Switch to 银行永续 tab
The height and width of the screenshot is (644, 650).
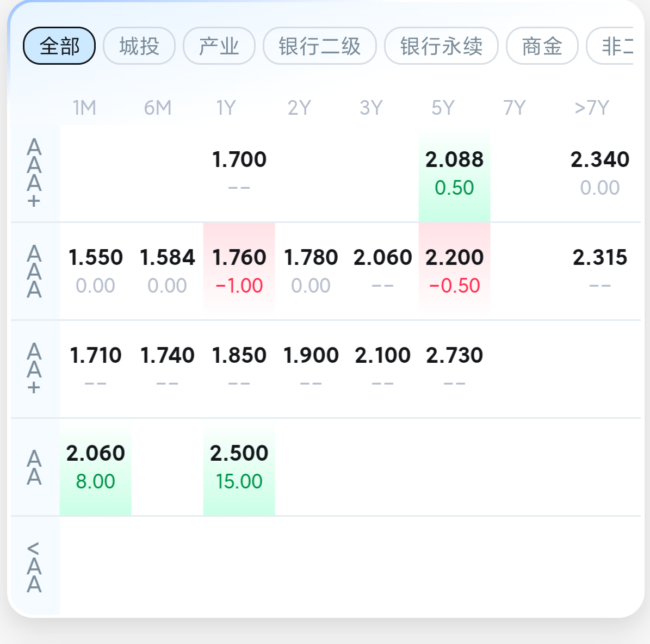point(441,46)
